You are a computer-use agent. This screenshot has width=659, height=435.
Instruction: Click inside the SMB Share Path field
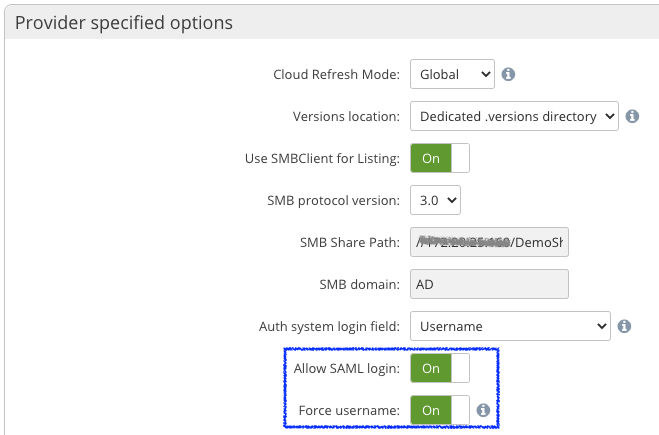pyautogui.click(x=489, y=242)
